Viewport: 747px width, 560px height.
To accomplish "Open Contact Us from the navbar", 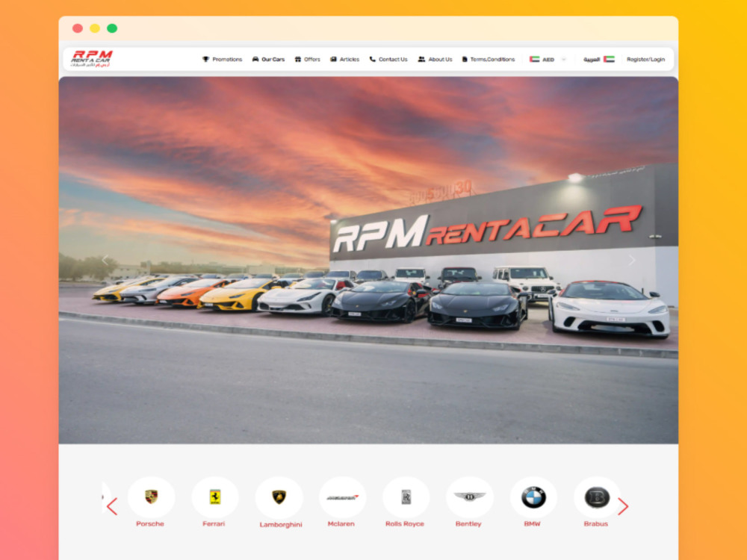I will click(388, 60).
